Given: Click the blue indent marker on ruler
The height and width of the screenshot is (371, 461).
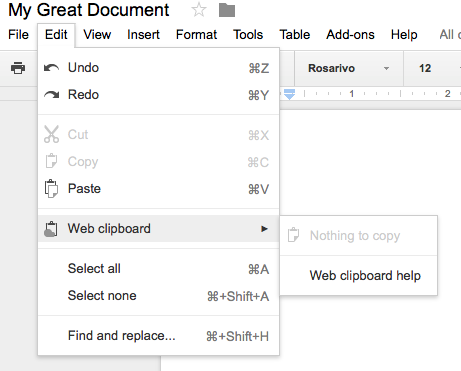Looking at the screenshot, I should click(x=289, y=94).
